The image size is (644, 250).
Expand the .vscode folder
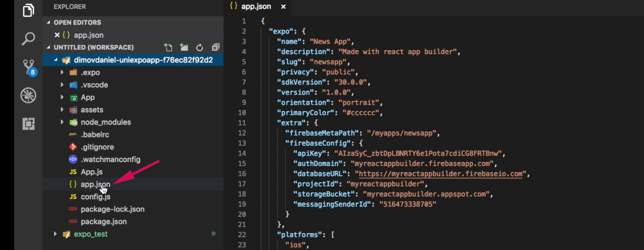pos(62,85)
